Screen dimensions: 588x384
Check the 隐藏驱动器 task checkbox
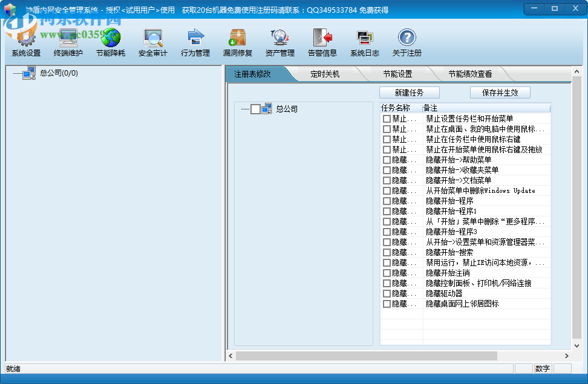coord(387,294)
